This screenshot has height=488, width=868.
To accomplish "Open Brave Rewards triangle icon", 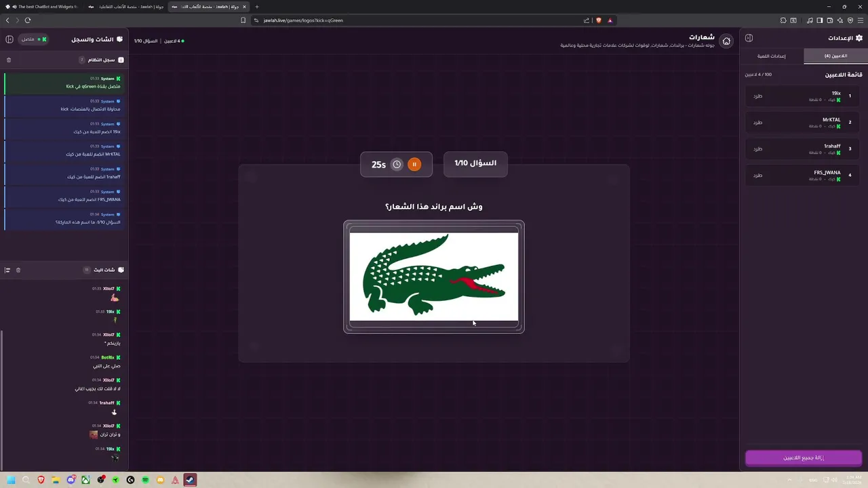I will coord(610,20).
